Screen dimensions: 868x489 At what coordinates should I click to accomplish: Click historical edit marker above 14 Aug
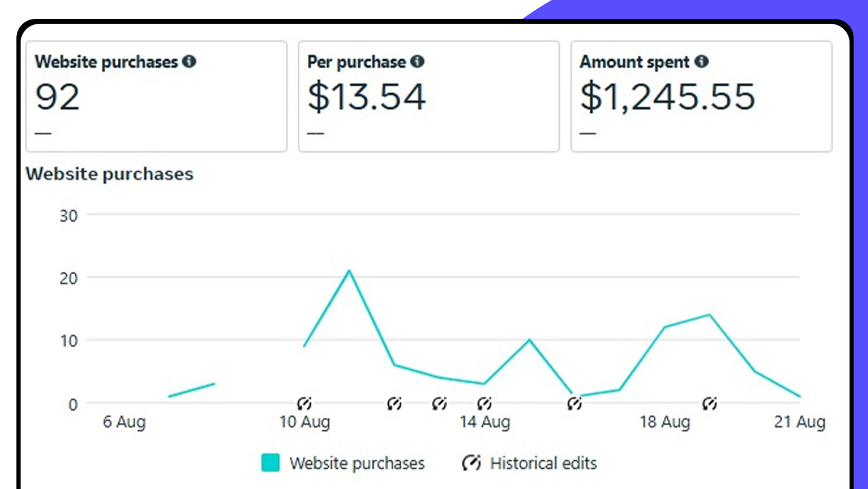point(484,403)
